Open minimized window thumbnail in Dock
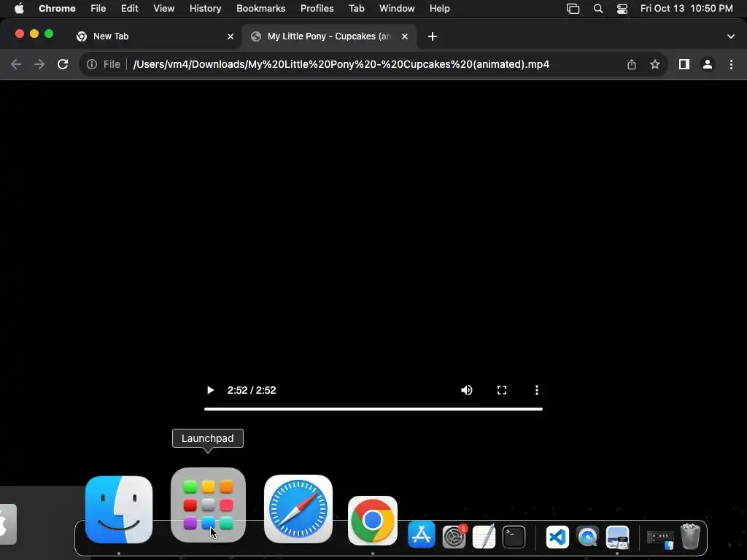The height and width of the screenshot is (560, 747). (660, 538)
